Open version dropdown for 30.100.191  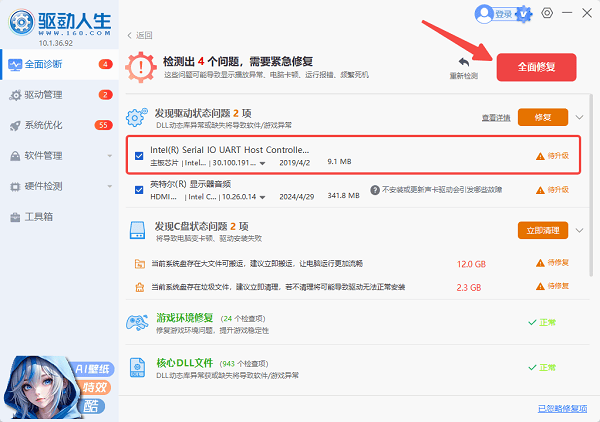pos(262,163)
